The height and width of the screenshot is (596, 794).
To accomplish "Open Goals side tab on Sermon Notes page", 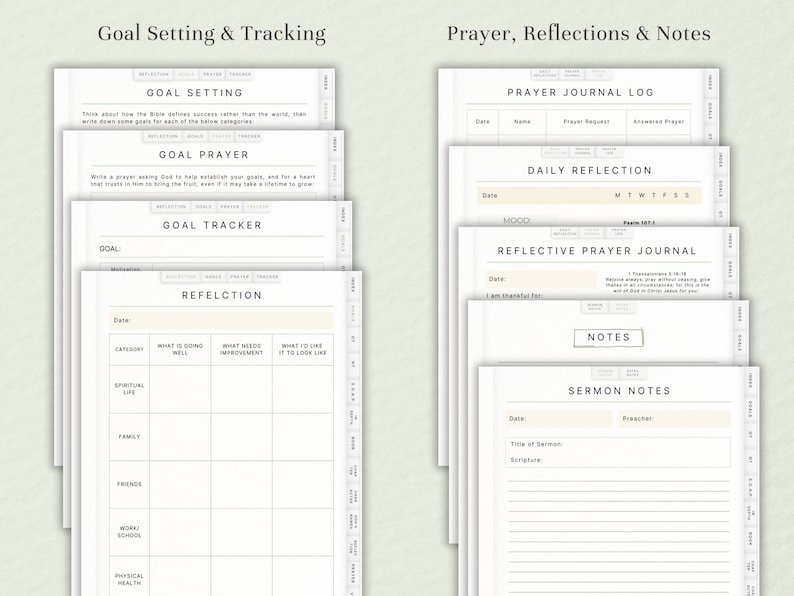I will point(750,409).
